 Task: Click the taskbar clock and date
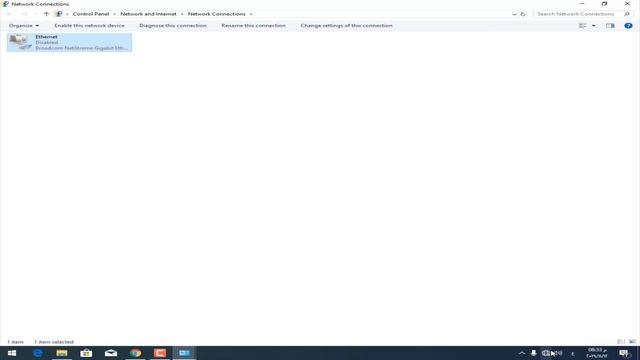pyautogui.click(x=596, y=353)
